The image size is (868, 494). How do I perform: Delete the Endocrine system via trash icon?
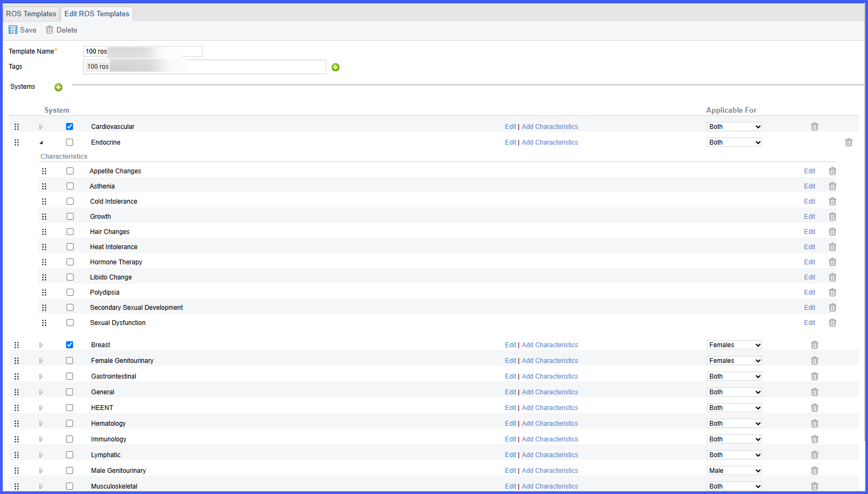[x=849, y=142]
